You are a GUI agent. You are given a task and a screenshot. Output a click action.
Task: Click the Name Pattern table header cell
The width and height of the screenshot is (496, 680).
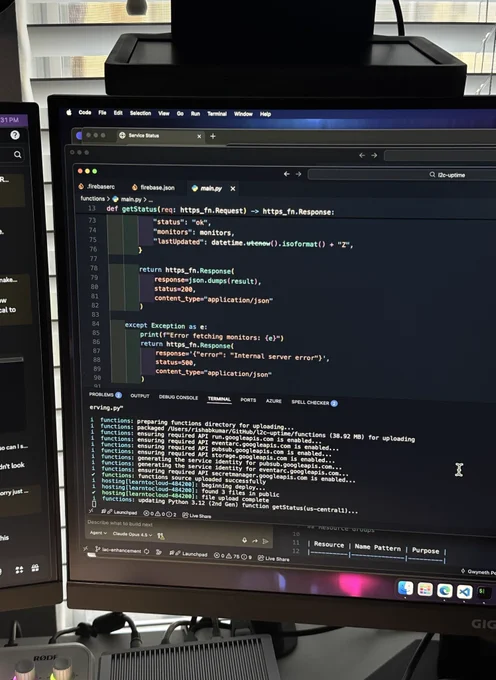tap(378, 548)
